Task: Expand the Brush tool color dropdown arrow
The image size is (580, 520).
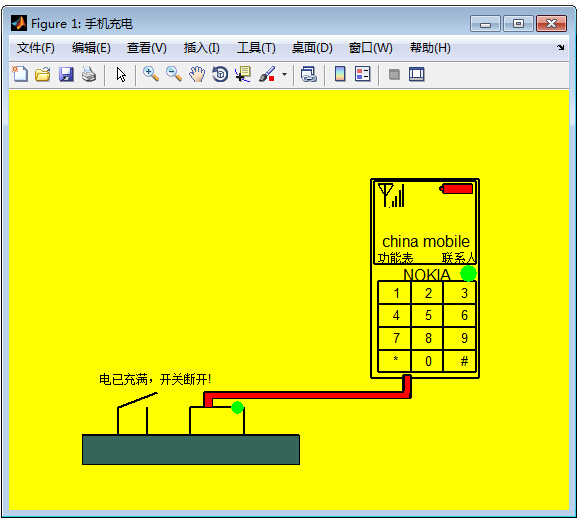Action: tap(284, 75)
